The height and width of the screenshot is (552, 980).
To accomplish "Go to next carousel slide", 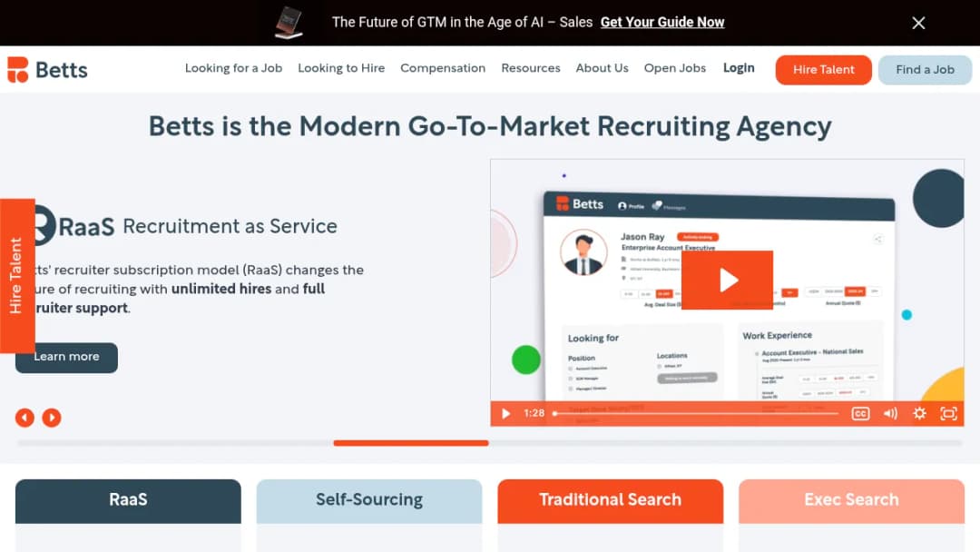I will pos(52,418).
